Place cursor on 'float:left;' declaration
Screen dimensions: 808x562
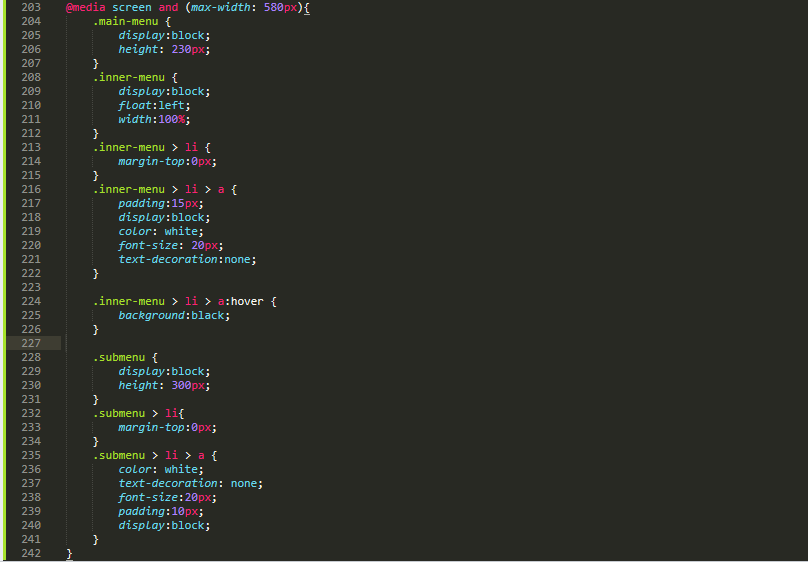(x=155, y=106)
